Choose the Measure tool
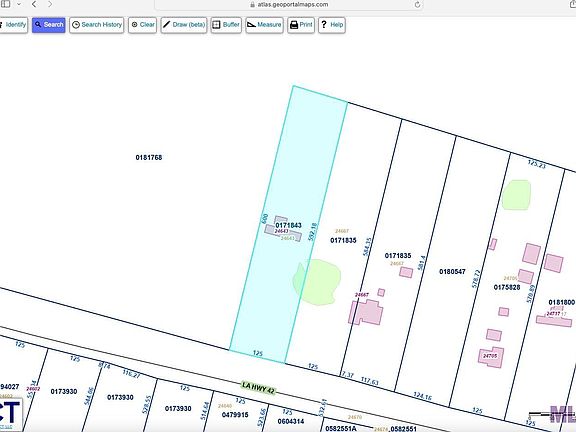 tap(264, 25)
